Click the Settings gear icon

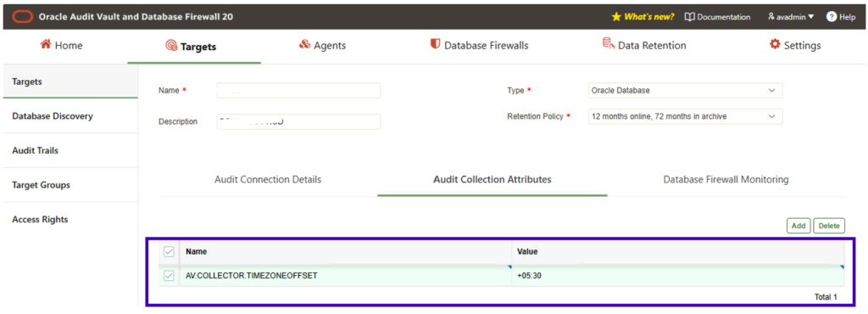(x=775, y=44)
